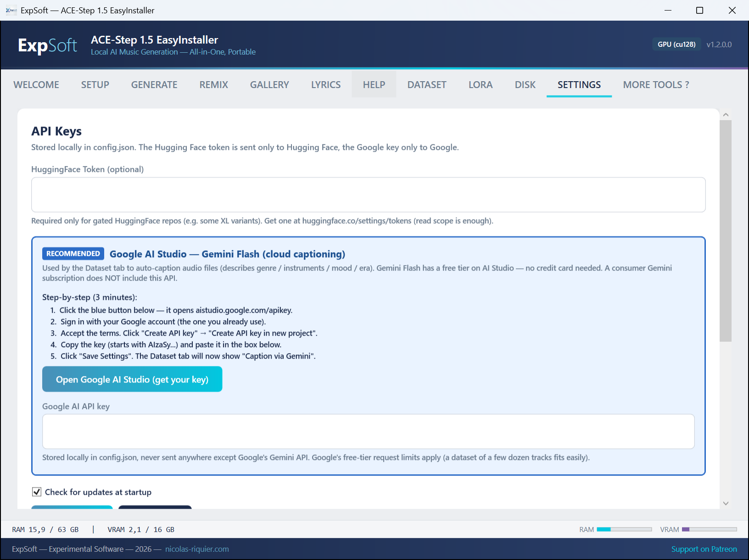Click version label v1.2.0.0
Screen dimensions: 749x560
pyautogui.click(x=719, y=44)
